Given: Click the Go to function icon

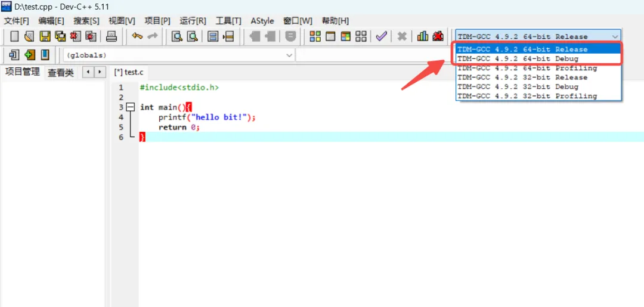Looking at the screenshot, I should (x=212, y=36).
